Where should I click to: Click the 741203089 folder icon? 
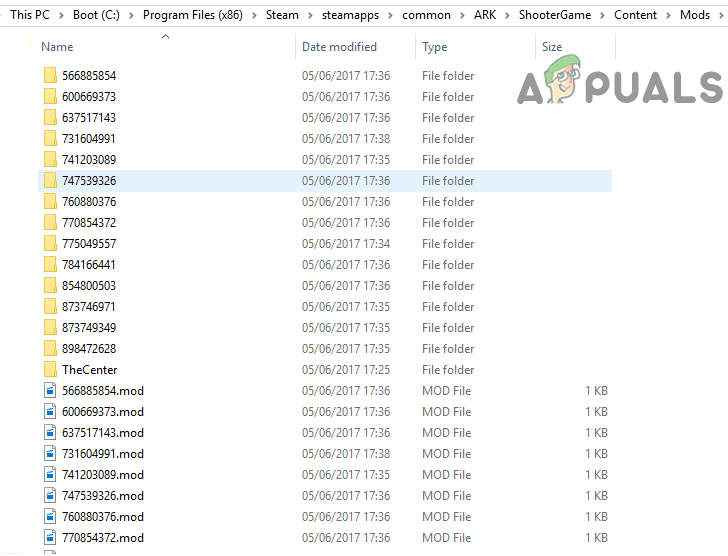point(50,159)
